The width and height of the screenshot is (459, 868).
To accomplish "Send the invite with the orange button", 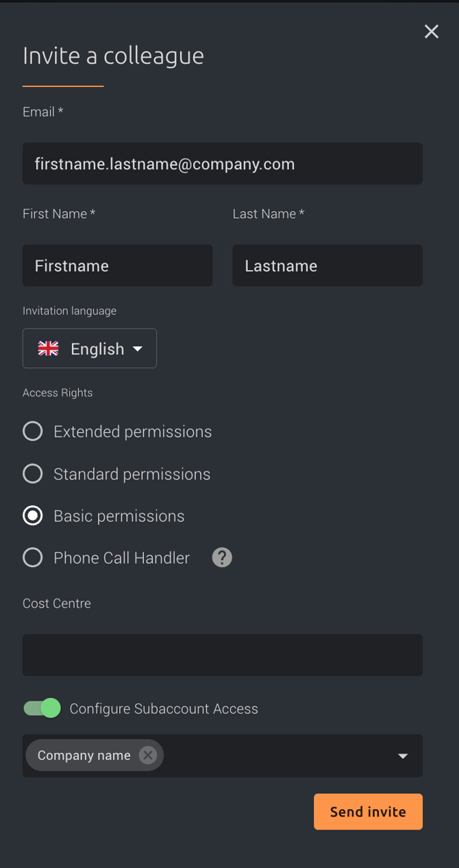I will (x=368, y=812).
